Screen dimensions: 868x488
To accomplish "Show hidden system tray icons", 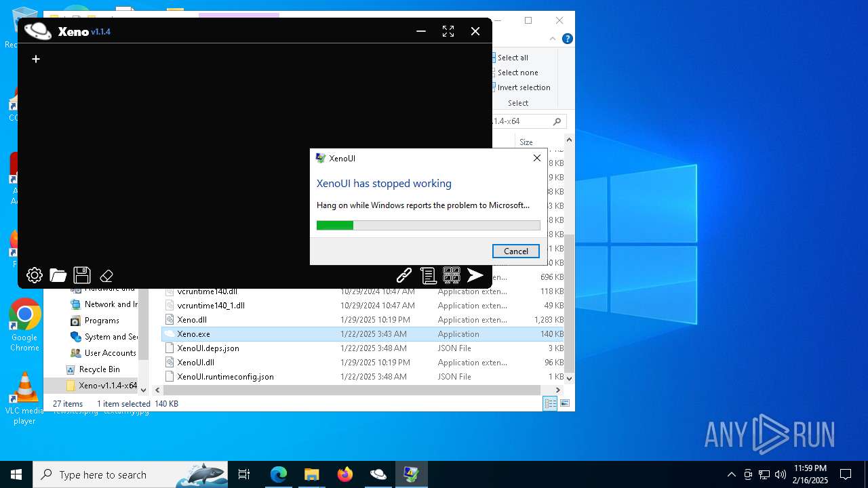I will pos(731,474).
